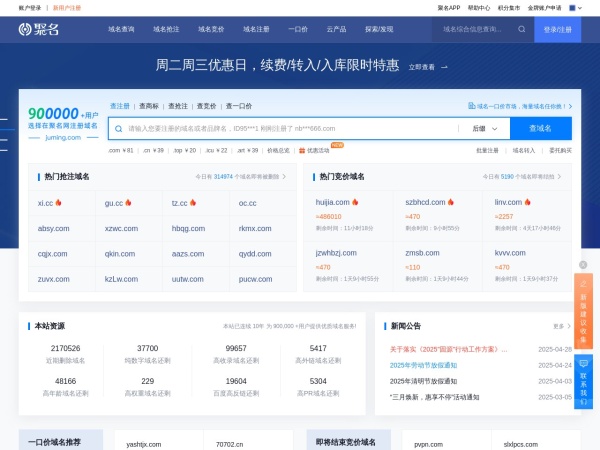
Task: Click the fire icon next to gu.cc
Action: click(128, 202)
